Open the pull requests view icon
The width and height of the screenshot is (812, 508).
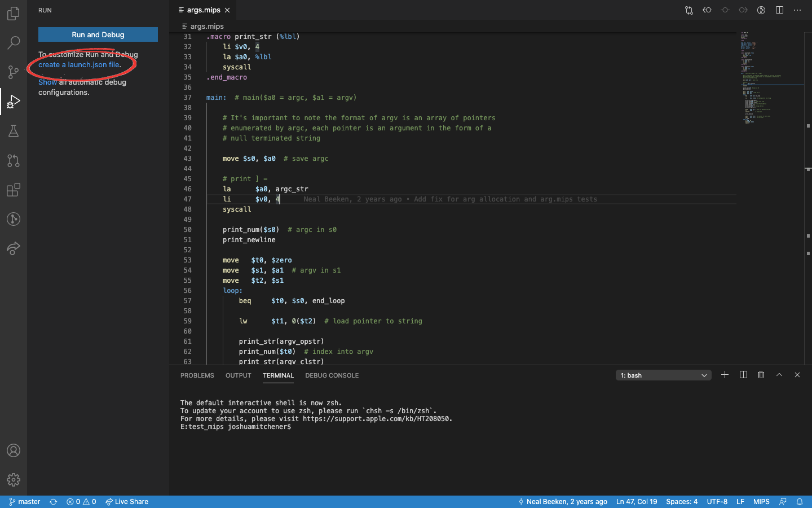click(x=14, y=160)
